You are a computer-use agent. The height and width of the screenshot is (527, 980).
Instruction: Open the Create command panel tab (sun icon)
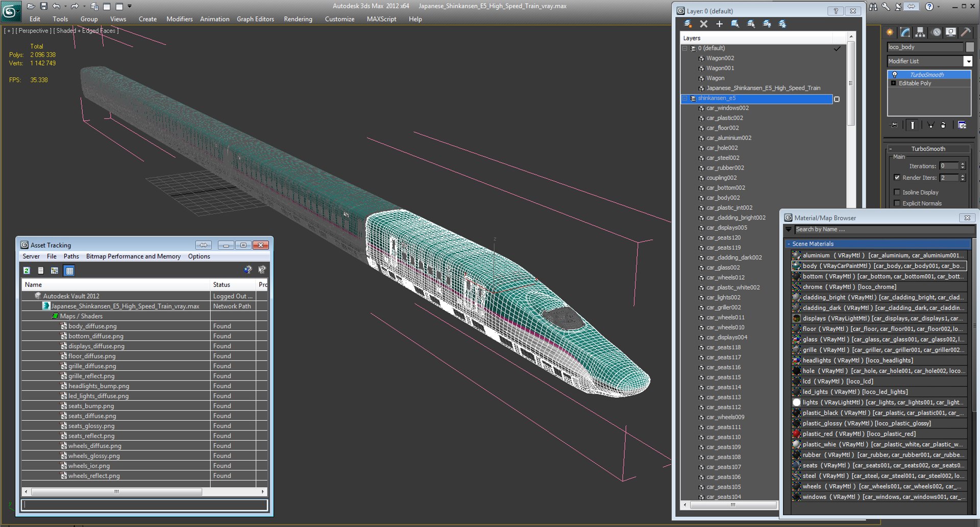(x=890, y=32)
